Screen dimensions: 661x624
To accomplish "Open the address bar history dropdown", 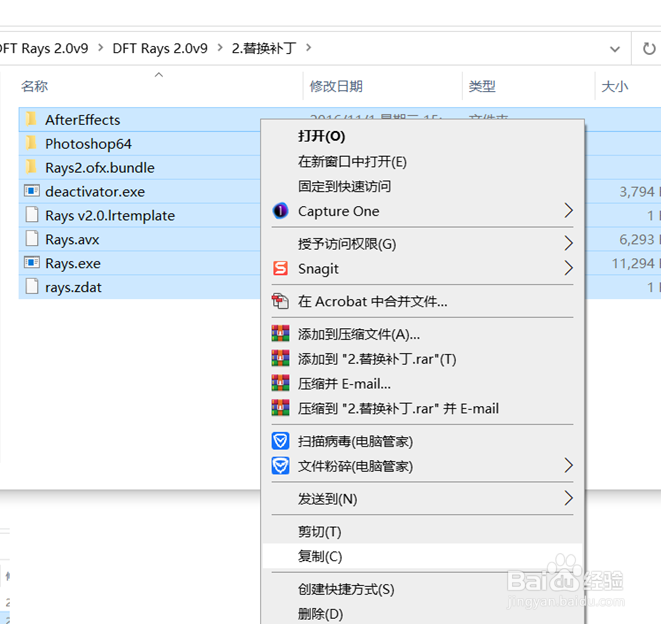I will pyautogui.click(x=615, y=49).
